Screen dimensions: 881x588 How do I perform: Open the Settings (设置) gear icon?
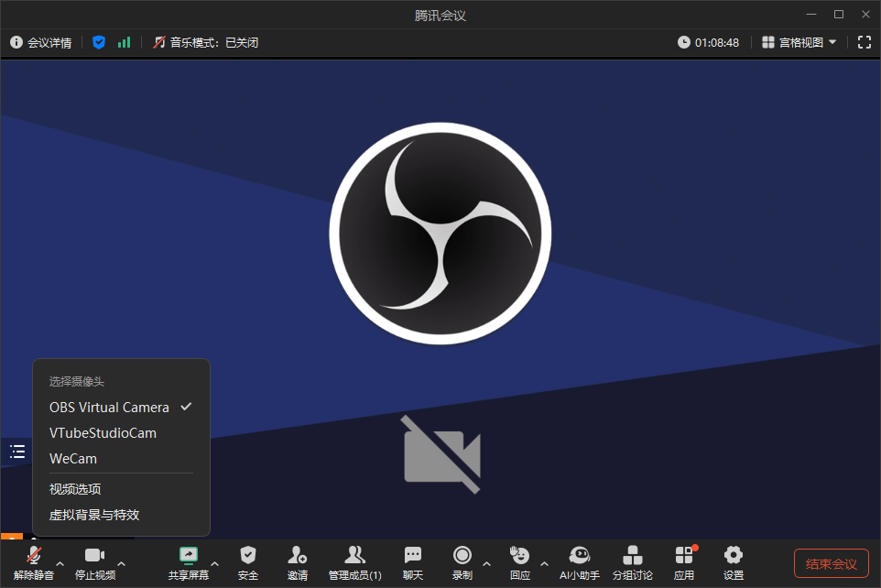point(733,556)
